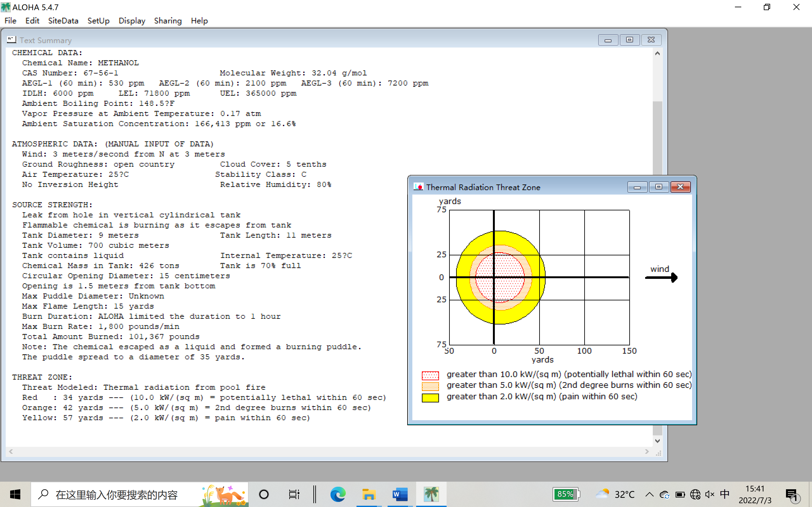Screen dimensions: 812x507
Task: Click the yellow 2.0 kW legend swatch
Action: pos(430,397)
